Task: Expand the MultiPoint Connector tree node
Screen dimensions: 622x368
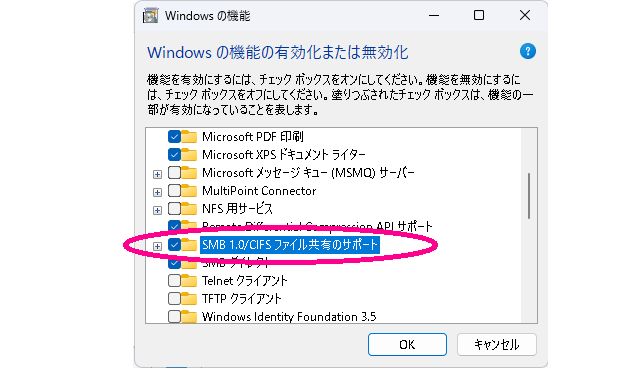Action: coord(157,192)
